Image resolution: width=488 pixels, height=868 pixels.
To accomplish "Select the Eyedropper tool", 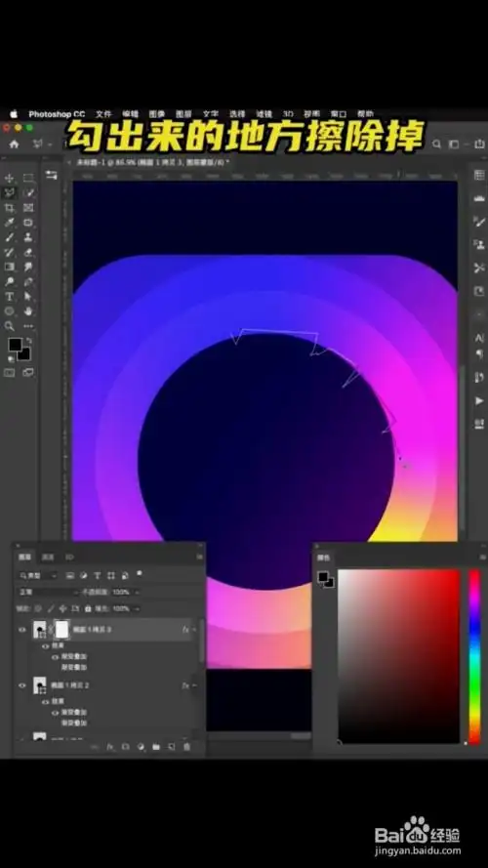I will 10,223.
